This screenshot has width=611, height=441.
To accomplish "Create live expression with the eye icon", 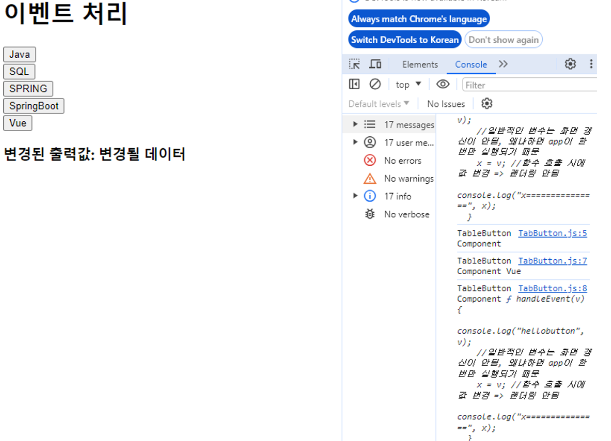I will 443,84.
